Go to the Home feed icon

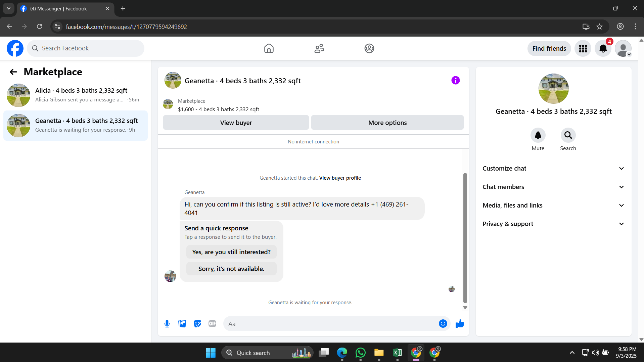coord(269,48)
